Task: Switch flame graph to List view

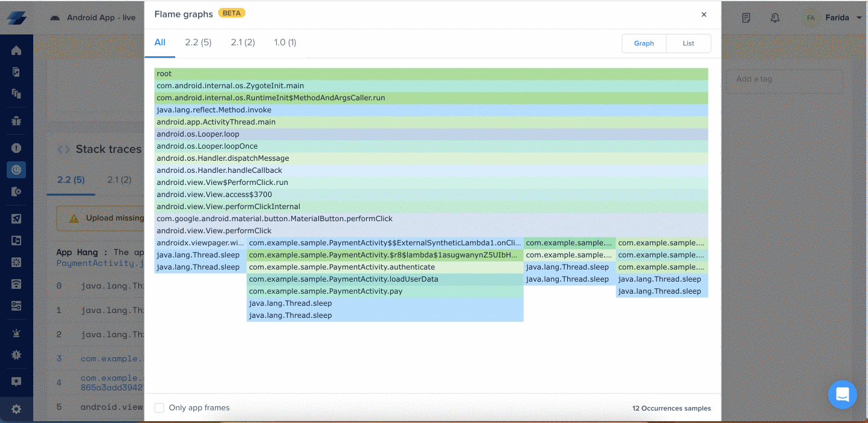Action: [689, 44]
